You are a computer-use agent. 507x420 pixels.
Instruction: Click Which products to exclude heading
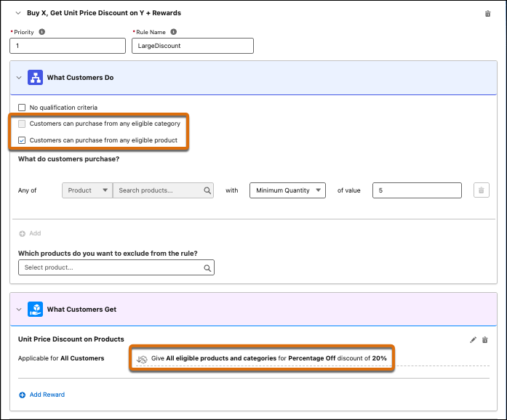tap(108, 254)
